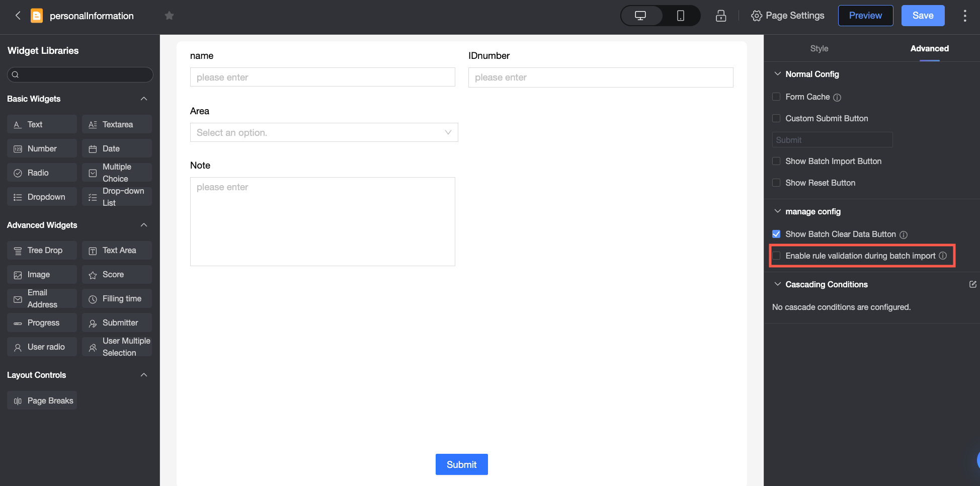
Task: Click the Note textarea
Action: tap(322, 221)
